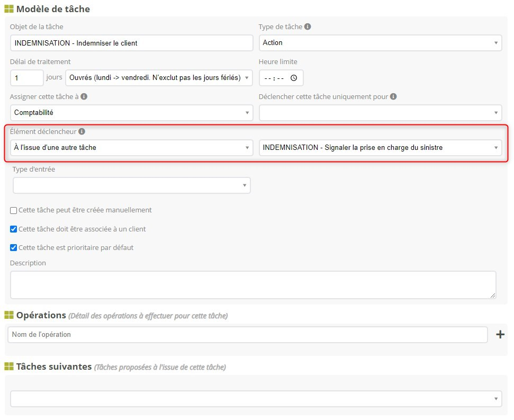Toggle 'Cette tâche est prioritaire par défaut' checkbox

(14, 247)
